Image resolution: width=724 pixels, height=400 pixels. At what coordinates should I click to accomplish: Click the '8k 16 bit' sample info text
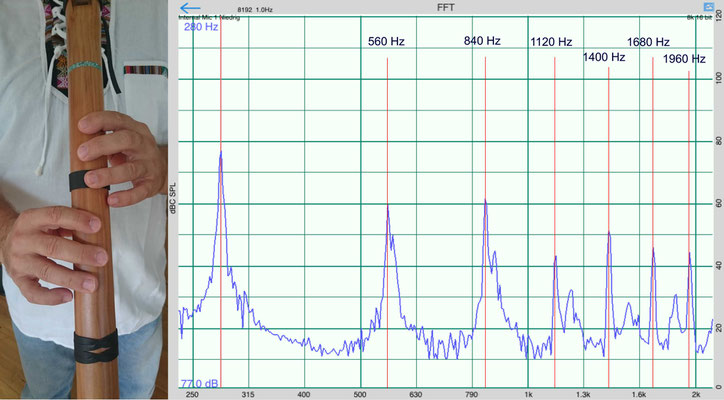(700, 18)
